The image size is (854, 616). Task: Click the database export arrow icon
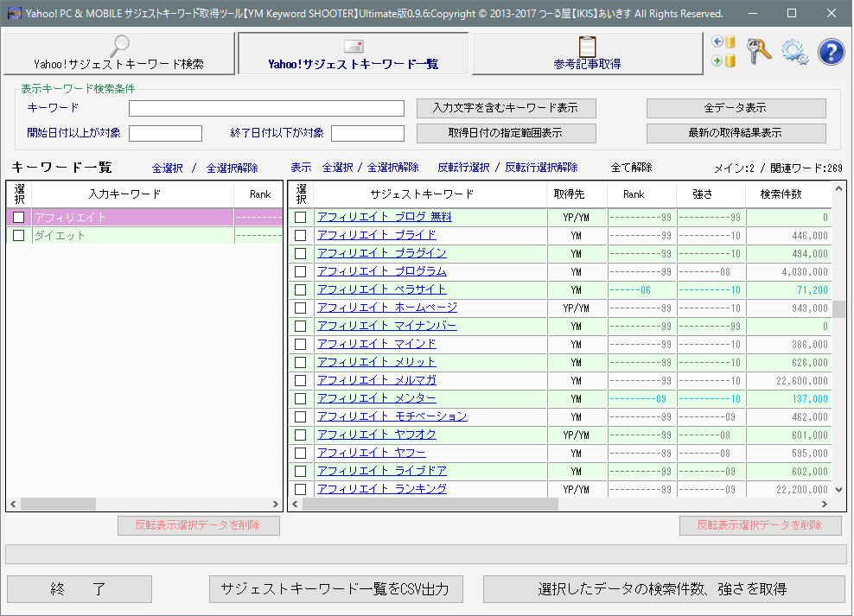tap(723, 60)
